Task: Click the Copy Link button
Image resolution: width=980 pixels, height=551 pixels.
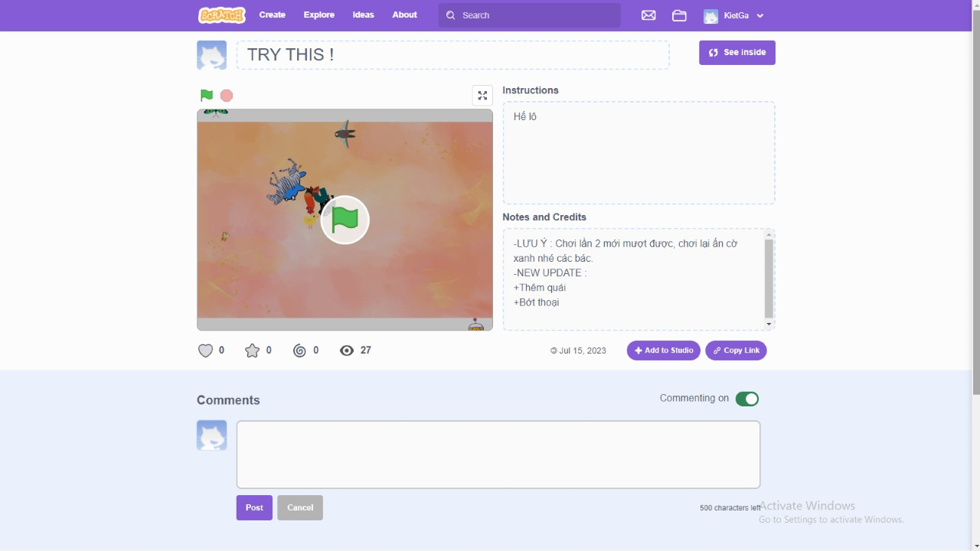Action: pos(736,350)
